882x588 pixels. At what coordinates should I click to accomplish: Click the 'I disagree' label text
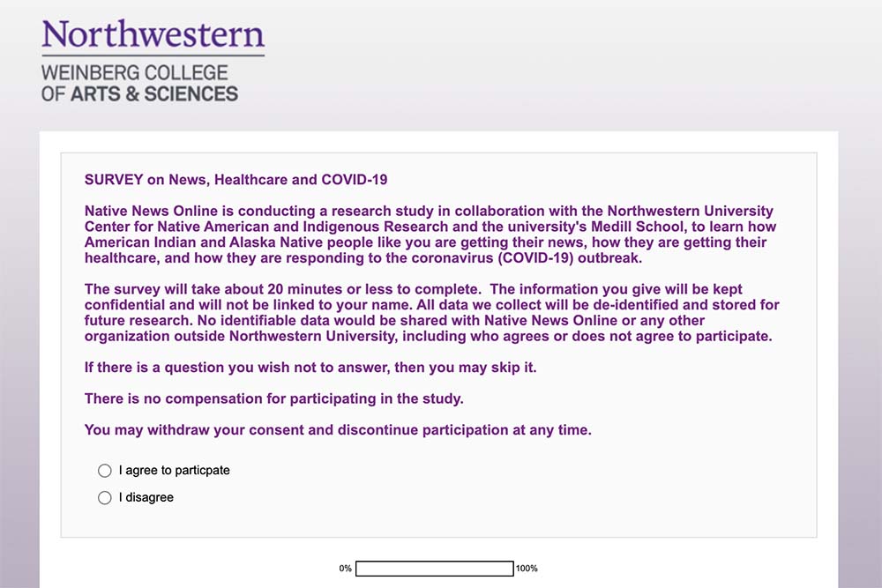click(x=146, y=497)
